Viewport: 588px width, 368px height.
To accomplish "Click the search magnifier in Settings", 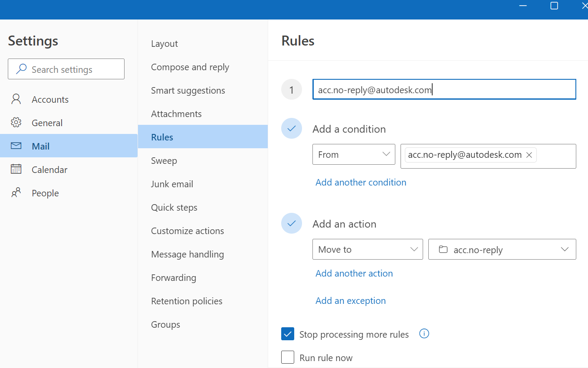I will 21,68.
